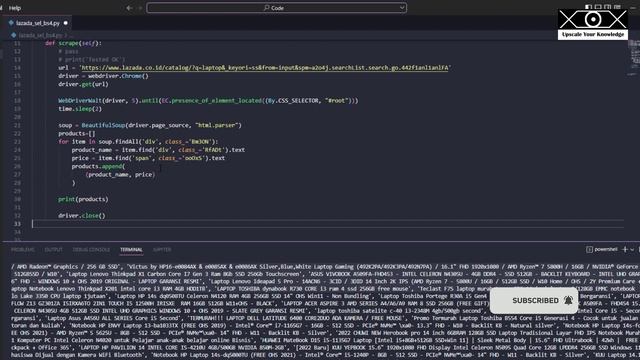640x360 pixels.
Task: Click the '(product_name, price)' tuple line
Action: 120,175
